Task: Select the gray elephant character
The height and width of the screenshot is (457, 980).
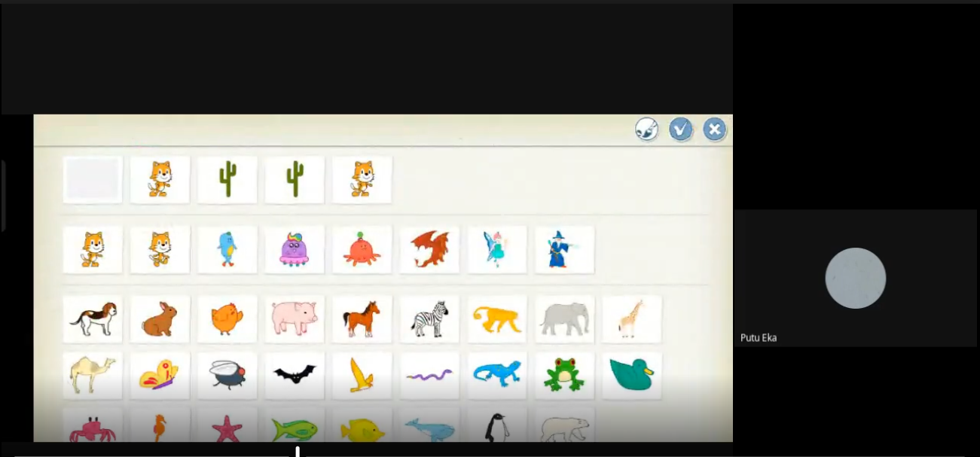Action: click(x=564, y=318)
